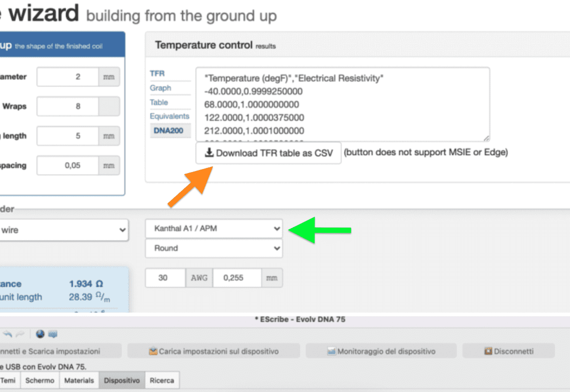Click the inner diameter field with value 2
Screen dimensions: 570x392
click(67, 77)
